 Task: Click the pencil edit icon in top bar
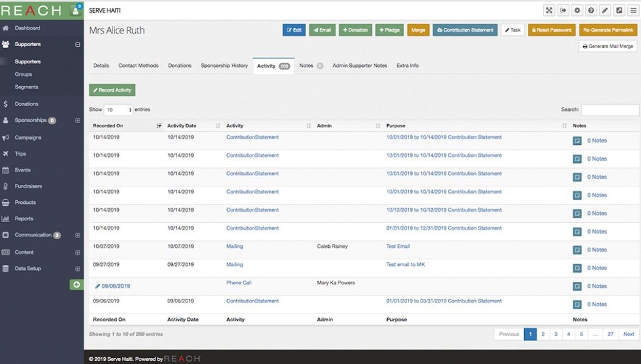pyautogui.click(x=605, y=10)
